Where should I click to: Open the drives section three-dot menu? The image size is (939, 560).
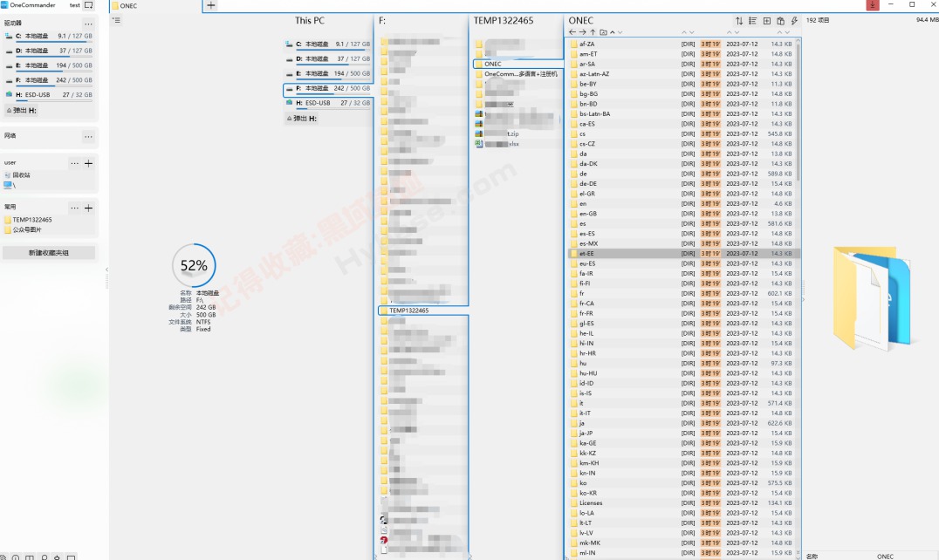pos(88,24)
